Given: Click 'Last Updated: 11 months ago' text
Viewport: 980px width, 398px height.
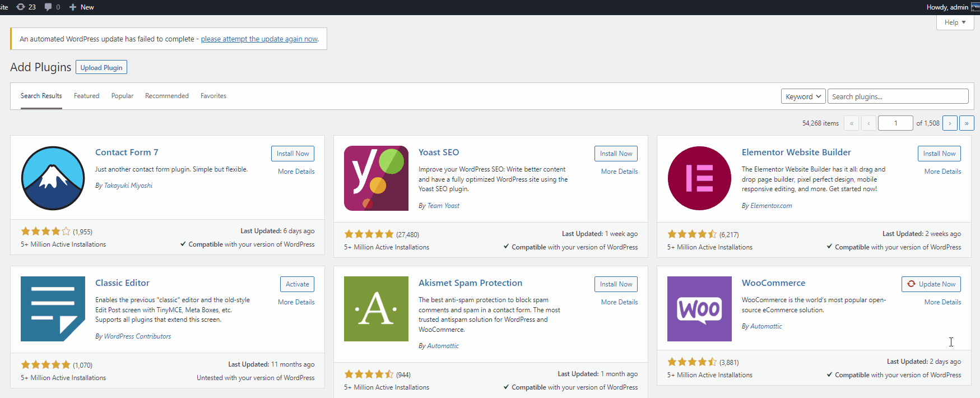Looking at the screenshot, I should click(271, 364).
